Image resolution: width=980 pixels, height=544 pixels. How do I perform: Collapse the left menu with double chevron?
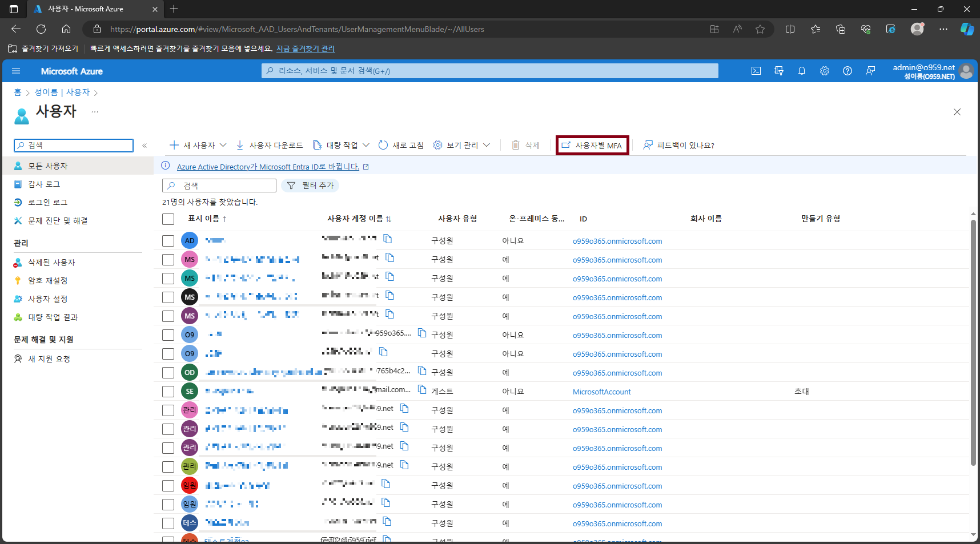[x=144, y=146]
